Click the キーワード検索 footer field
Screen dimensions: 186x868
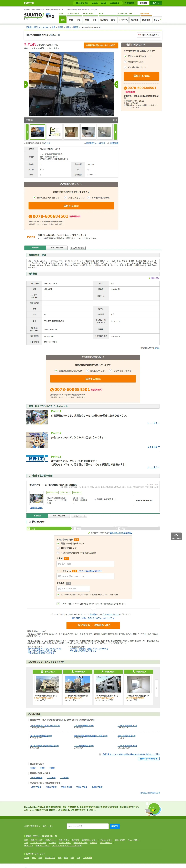[x=88, y=826]
